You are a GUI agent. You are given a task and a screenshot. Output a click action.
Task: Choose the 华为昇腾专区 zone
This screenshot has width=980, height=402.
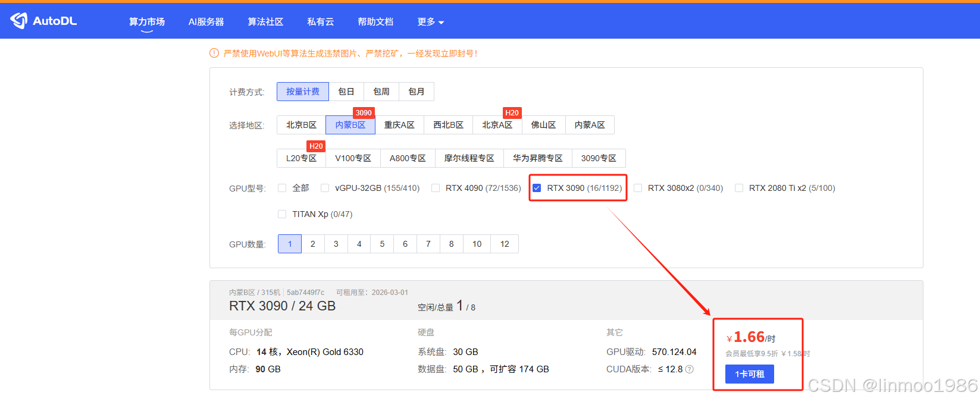click(x=538, y=158)
